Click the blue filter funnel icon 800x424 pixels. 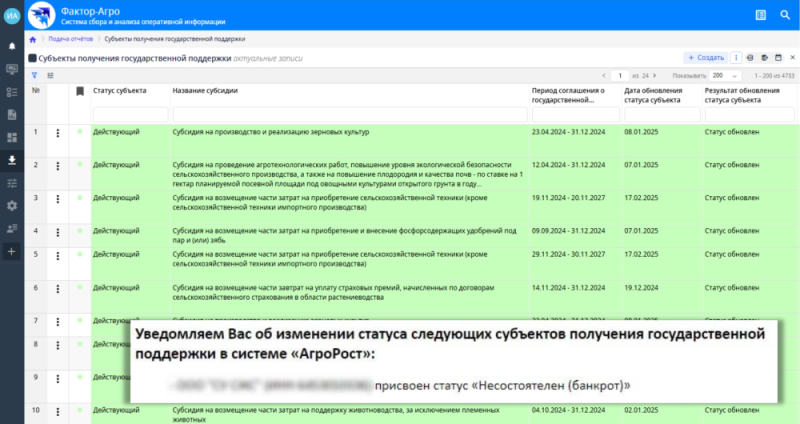35,75
